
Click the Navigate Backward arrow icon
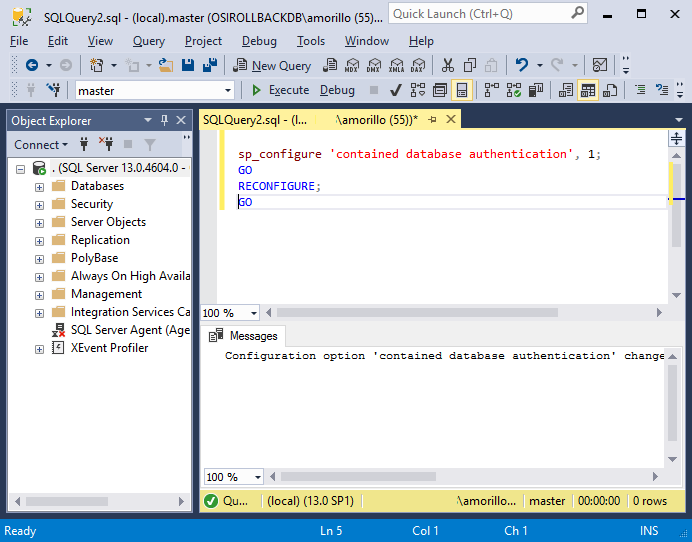tap(32, 65)
